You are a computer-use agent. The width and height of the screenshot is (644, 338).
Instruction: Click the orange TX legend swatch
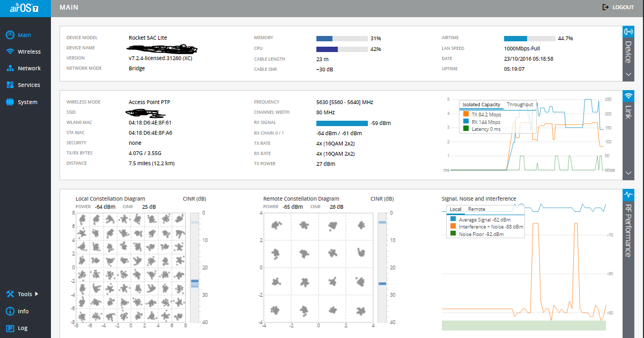coord(466,114)
